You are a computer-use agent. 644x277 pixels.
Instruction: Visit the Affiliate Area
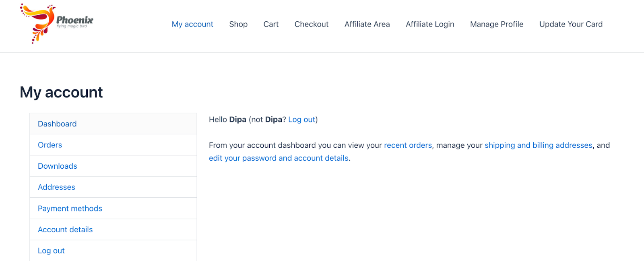(367, 24)
